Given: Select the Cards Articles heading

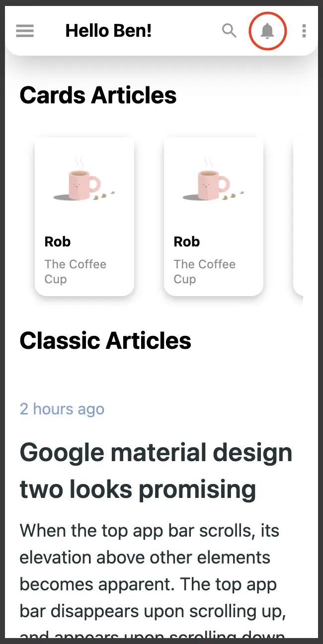Looking at the screenshot, I should coord(98,95).
